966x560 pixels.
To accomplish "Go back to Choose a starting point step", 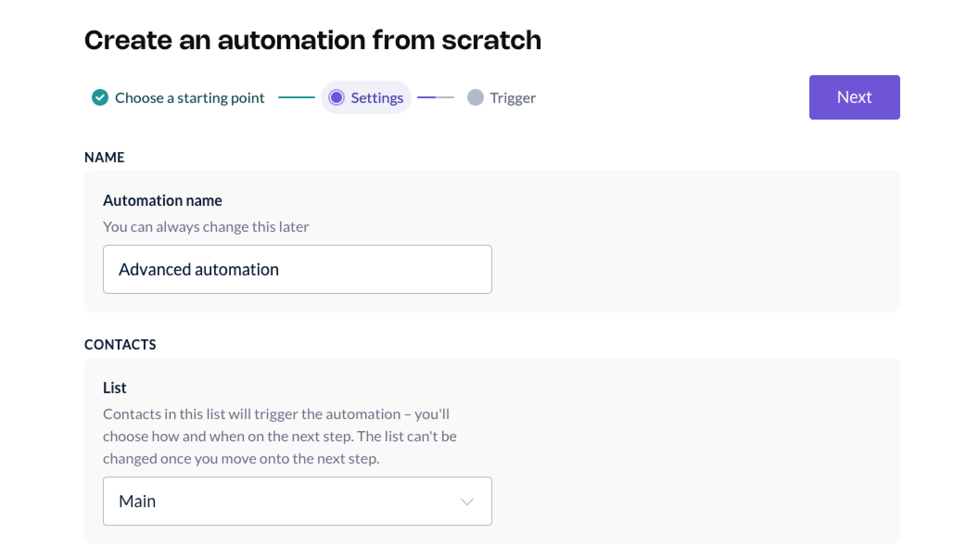I will [189, 98].
